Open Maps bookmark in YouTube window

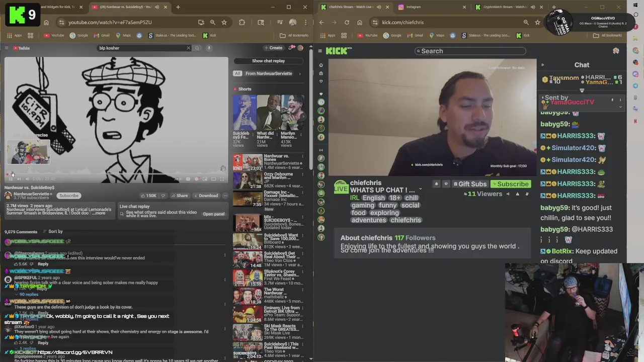point(123,35)
